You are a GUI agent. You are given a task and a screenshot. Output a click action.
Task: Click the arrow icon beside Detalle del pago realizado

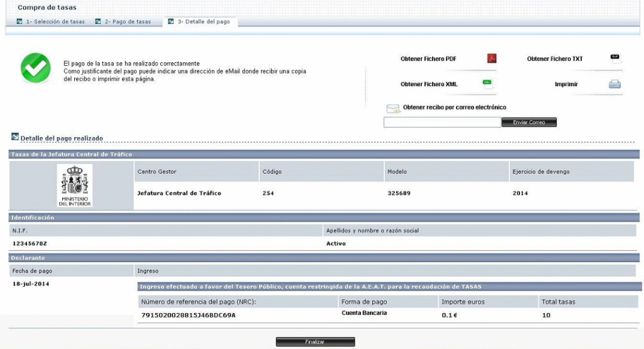15,137
